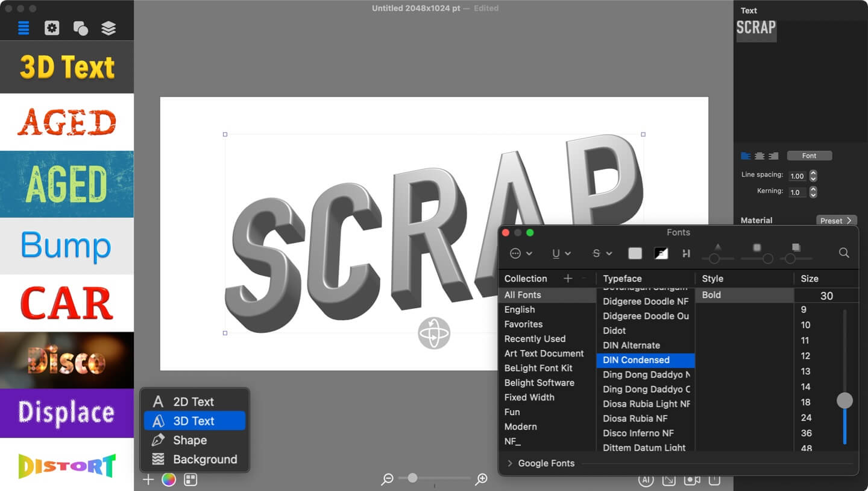The image size is (868, 491).
Task: Click the plus add-object button
Action: (x=148, y=480)
